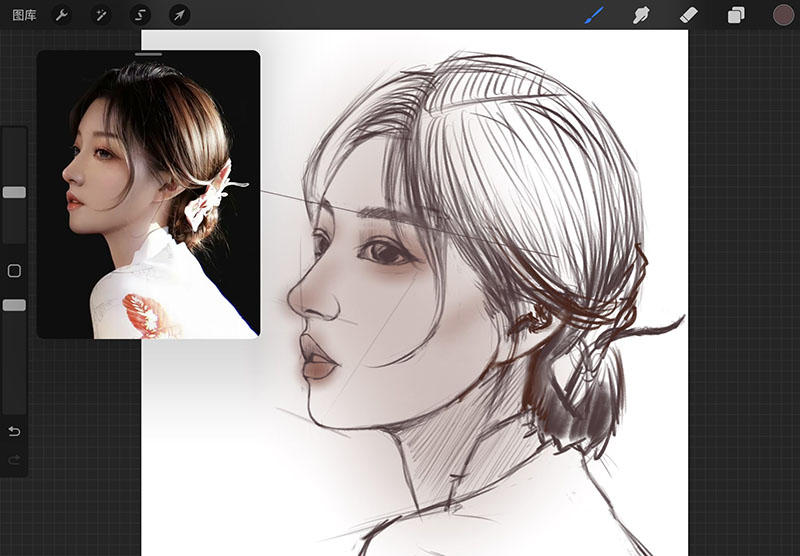The width and height of the screenshot is (800, 556).
Task: Click the reference window grab handle
Action: coord(148,54)
